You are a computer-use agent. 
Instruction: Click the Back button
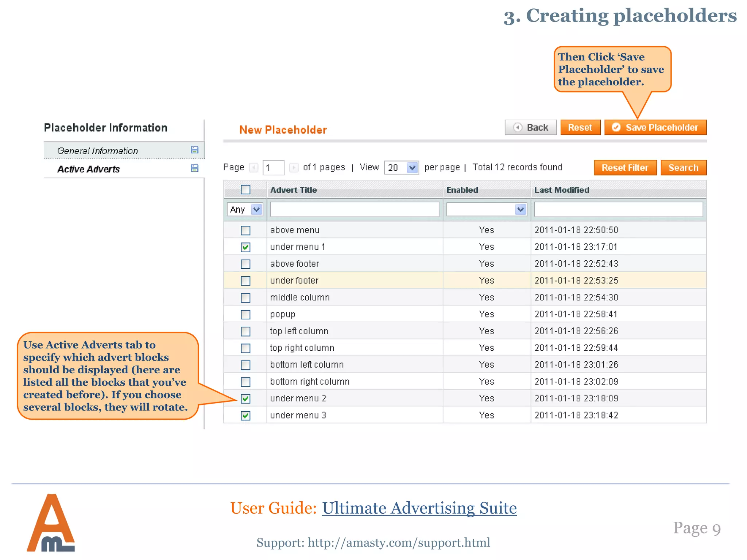click(531, 128)
